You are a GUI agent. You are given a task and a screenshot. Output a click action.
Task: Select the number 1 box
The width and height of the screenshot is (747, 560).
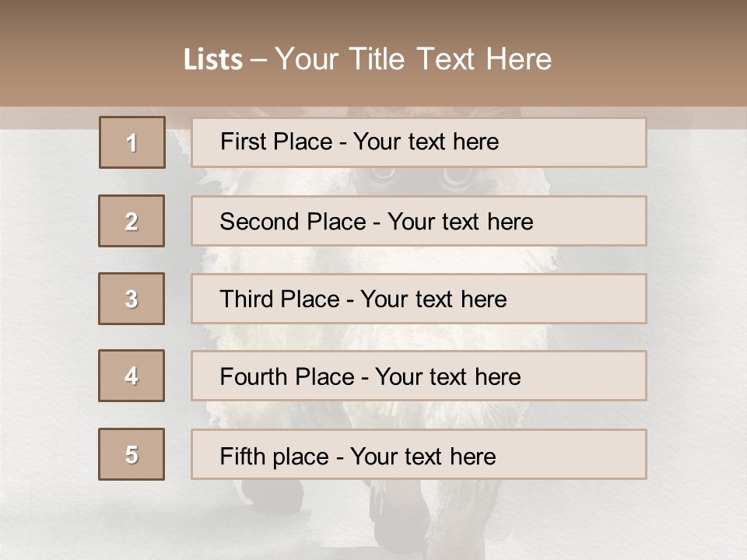click(x=132, y=142)
